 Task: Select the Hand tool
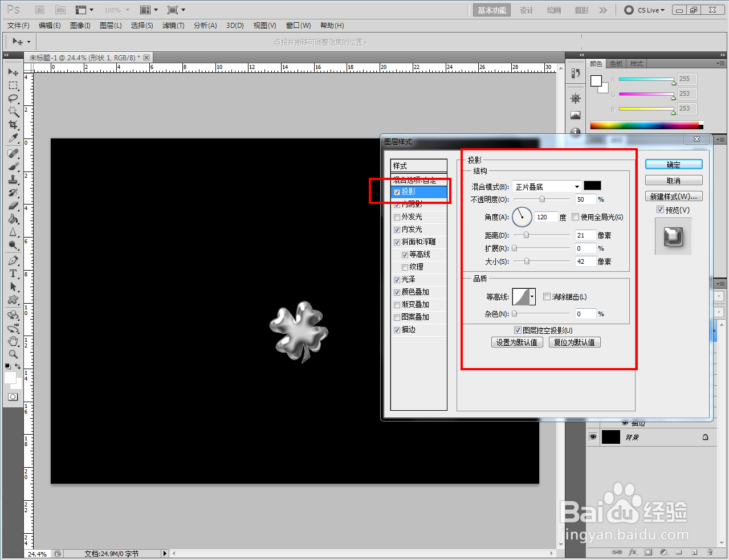[13, 341]
